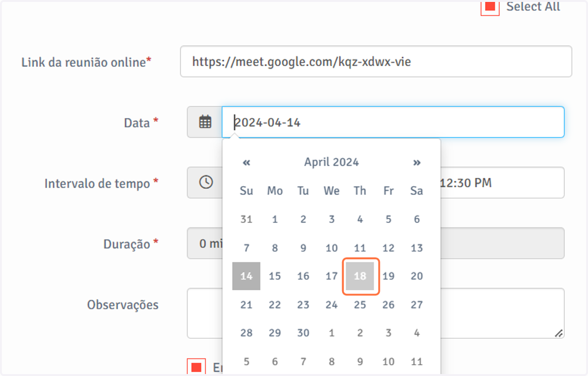The width and height of the screenshot is (588, 376).
Task: Pick April 1 in the datepicker
Action: point(275,219)
